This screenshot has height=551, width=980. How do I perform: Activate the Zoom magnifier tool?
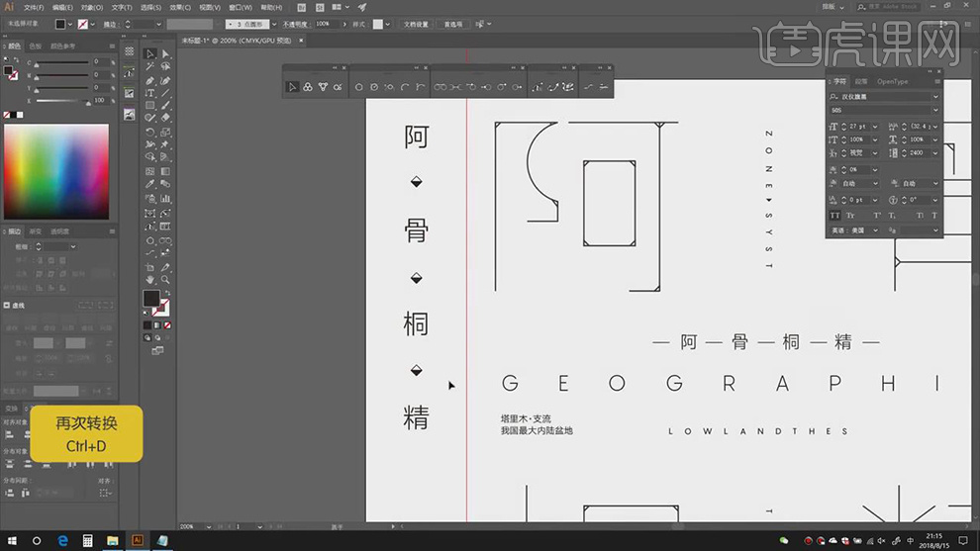[165, 280]
